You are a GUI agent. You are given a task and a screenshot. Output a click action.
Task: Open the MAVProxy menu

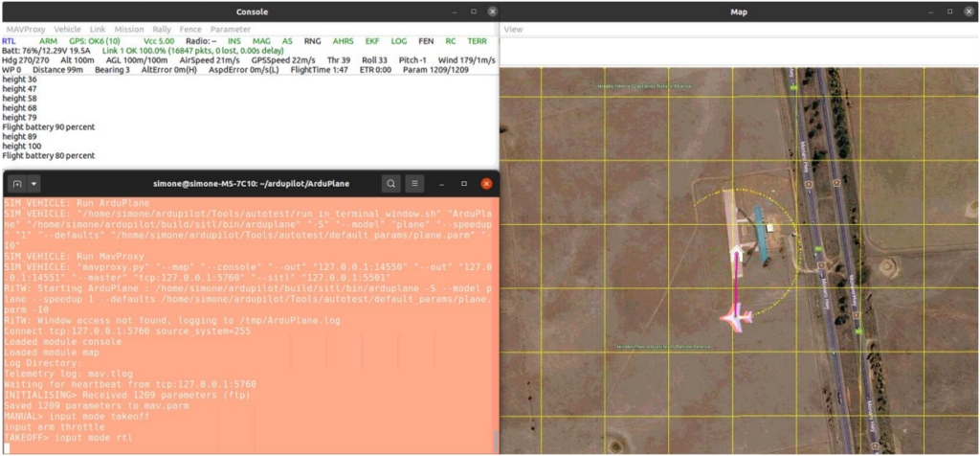tap(25, 30)
